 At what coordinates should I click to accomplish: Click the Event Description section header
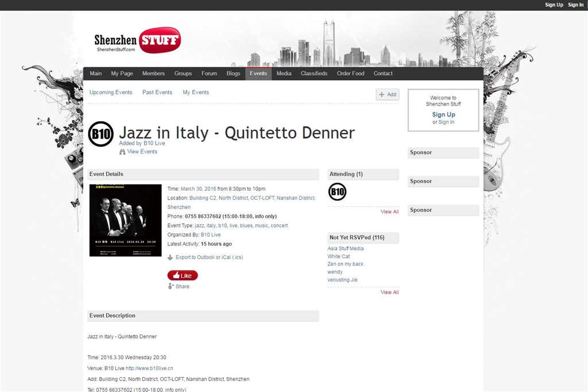pos(203,316)
